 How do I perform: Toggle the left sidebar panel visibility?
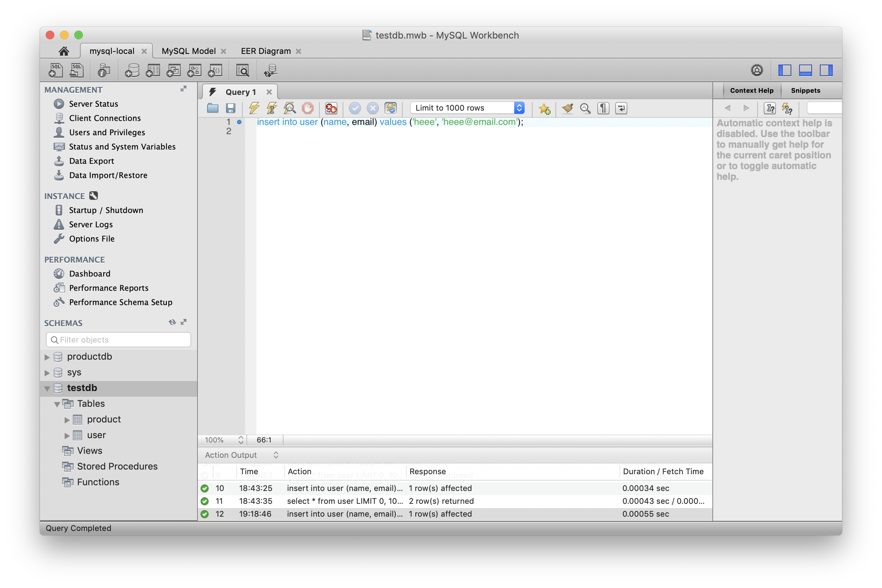point(785,70)
